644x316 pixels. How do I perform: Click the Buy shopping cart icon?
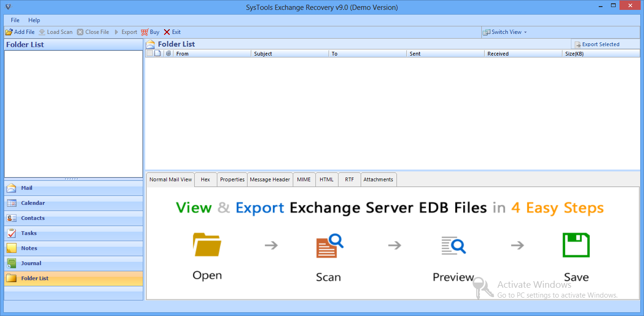pos(144,32)
